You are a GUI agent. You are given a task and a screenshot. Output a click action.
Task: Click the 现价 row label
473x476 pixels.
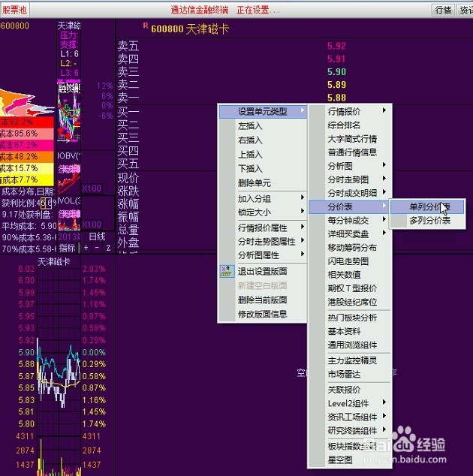128,178
